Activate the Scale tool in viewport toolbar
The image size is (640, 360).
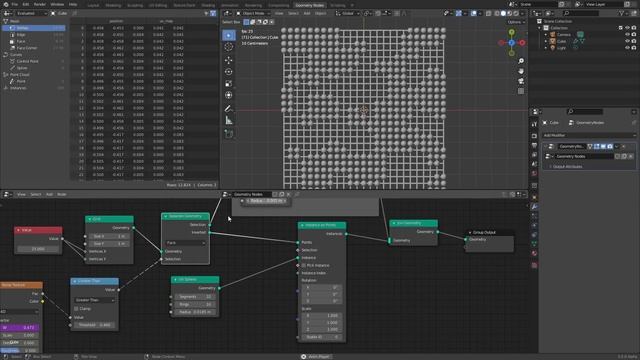coord(229,84)
